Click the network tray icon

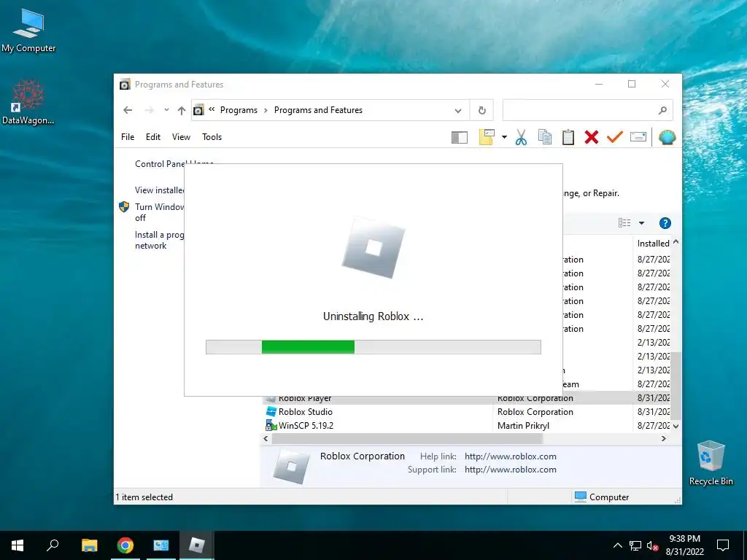pos(635,545)
